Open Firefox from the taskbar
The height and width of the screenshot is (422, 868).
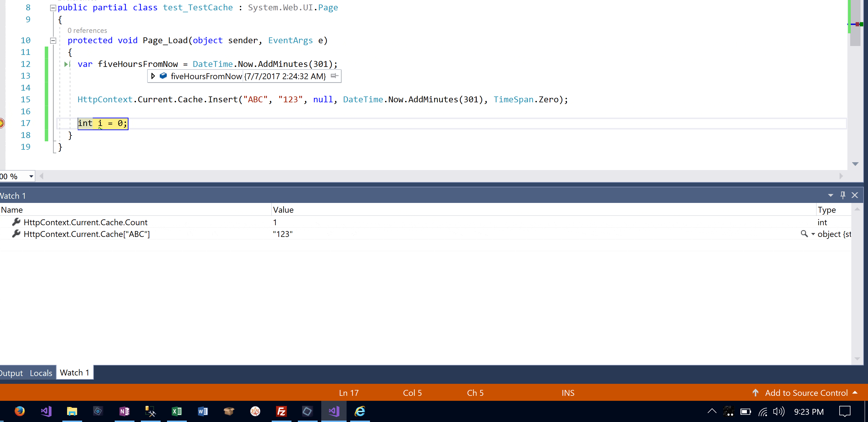19,411
